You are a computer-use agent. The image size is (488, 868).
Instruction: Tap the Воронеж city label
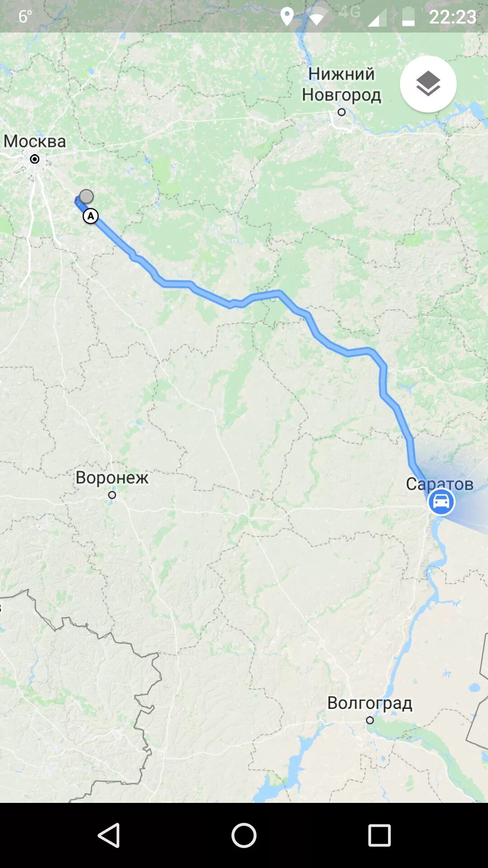tap(112, 477)
